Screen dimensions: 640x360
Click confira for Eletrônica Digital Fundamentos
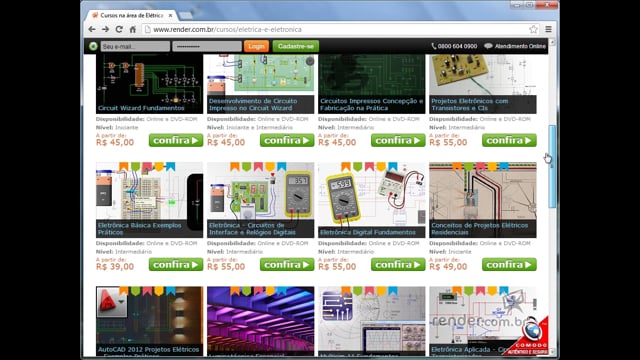click(x=398, y=264)
